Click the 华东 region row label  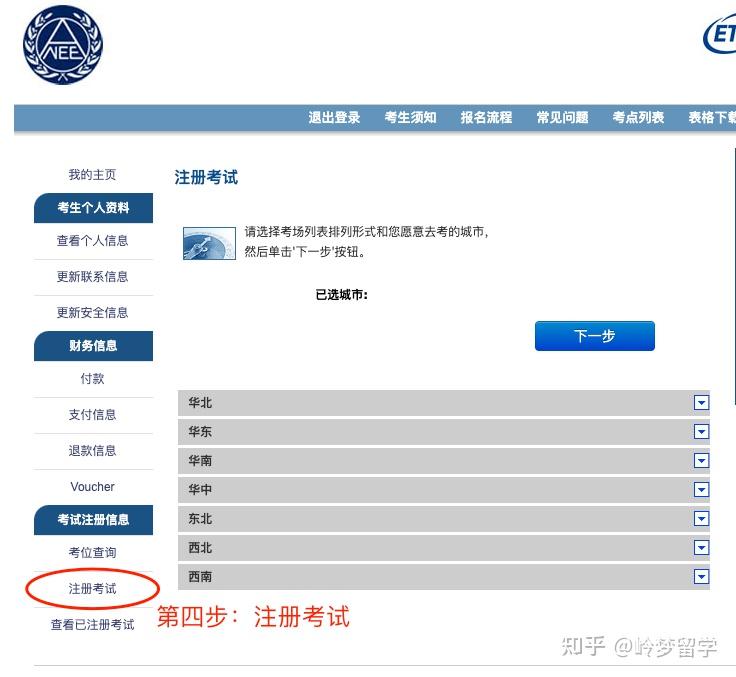[200, 432]
